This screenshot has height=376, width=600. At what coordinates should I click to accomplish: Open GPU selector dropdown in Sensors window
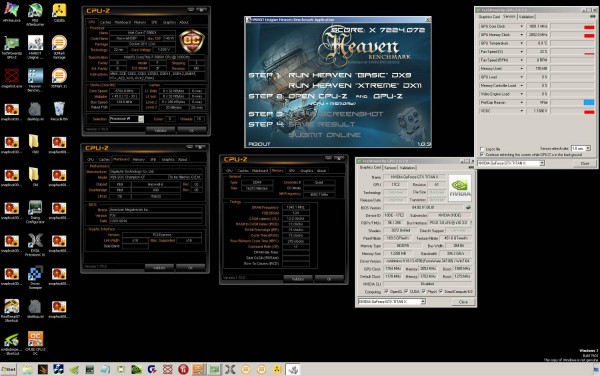542,163
